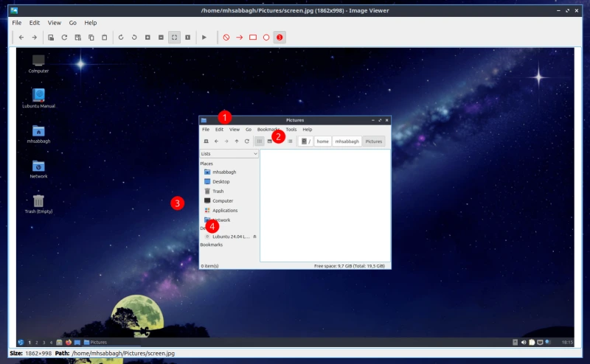Maximize the Image Viewer window
Image resolution: width=590 pixels, height=364 pixels.
(x=567, y=10)
